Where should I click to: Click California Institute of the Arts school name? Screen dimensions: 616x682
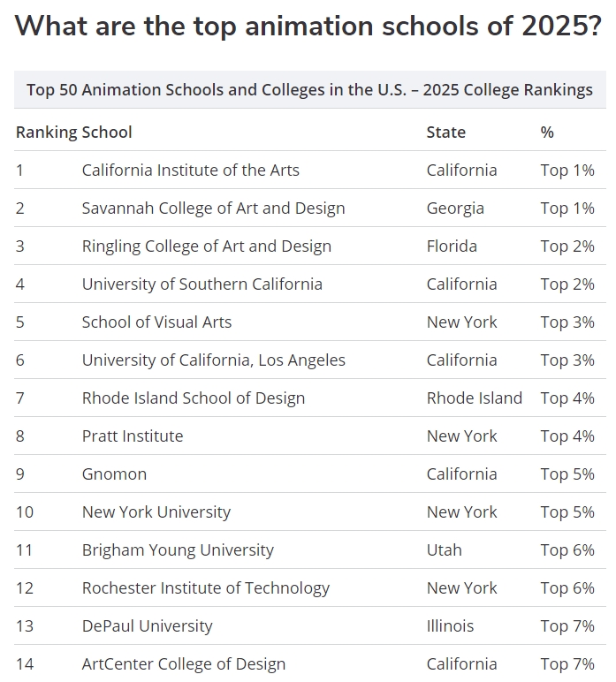pos(191,170)
